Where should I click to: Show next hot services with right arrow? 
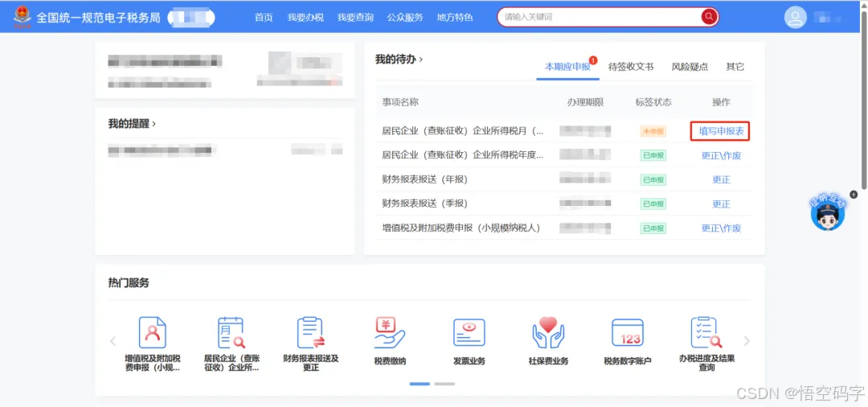[746, 341]
